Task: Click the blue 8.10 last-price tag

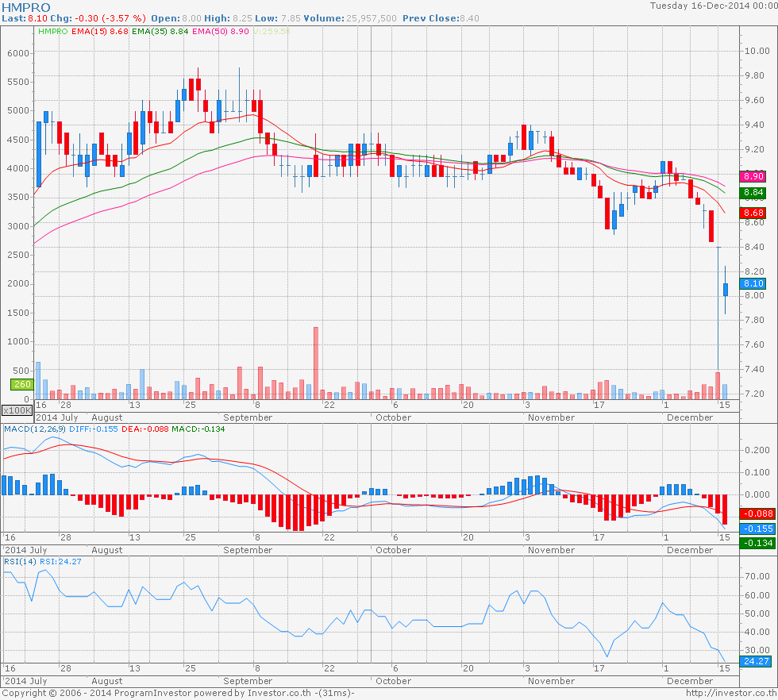Action: coord(753,283)
